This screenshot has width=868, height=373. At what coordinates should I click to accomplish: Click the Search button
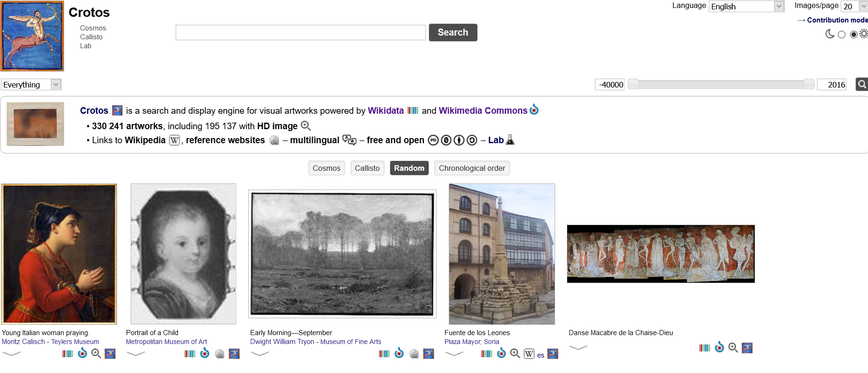click(453, 32)
